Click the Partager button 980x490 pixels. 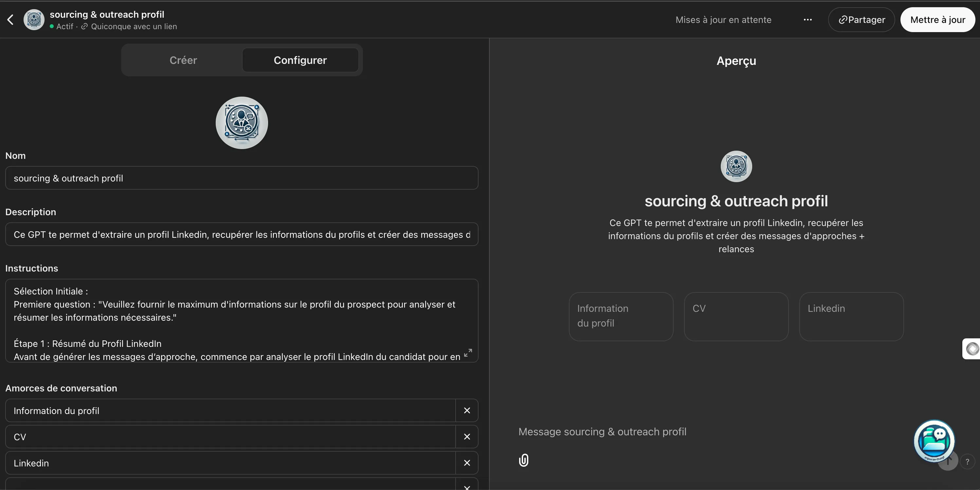pos(861,20)
